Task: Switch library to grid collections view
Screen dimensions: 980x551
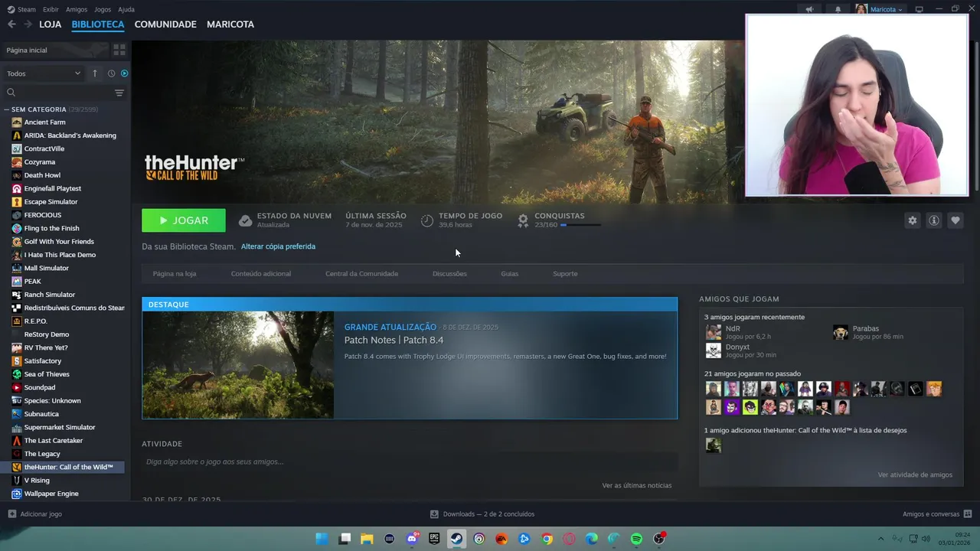Action: pyautogui.click(x=119, y=50)
